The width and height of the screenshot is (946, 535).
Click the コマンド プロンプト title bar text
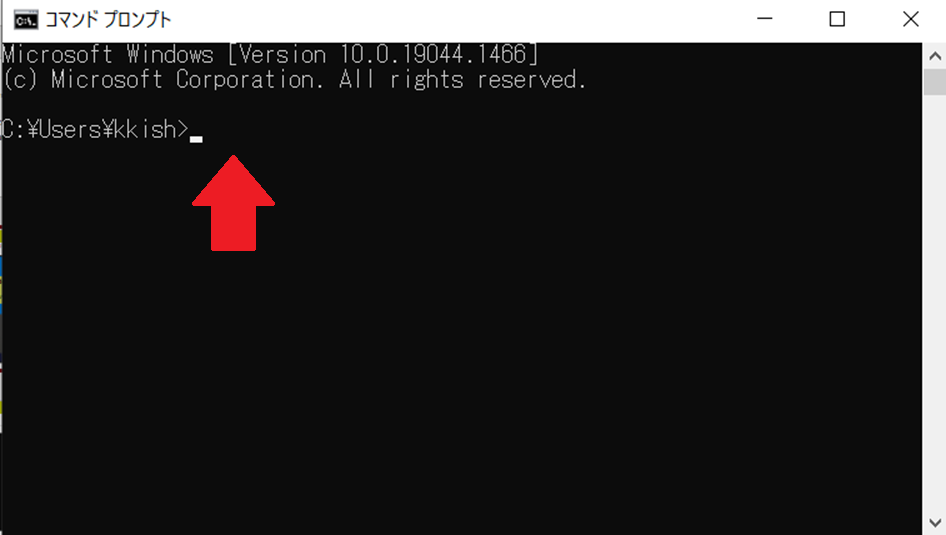coord(109,20)
